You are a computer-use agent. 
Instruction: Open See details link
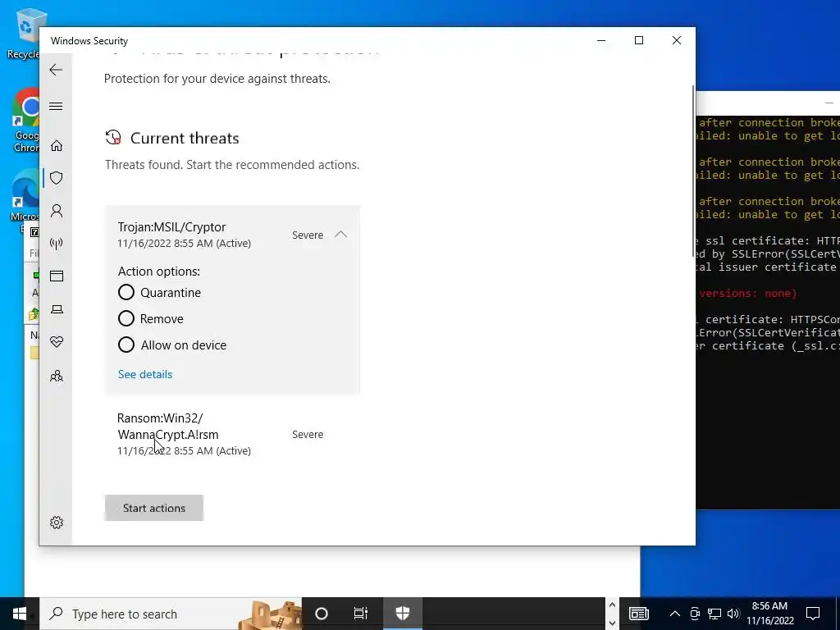click(x=145, y=374)
